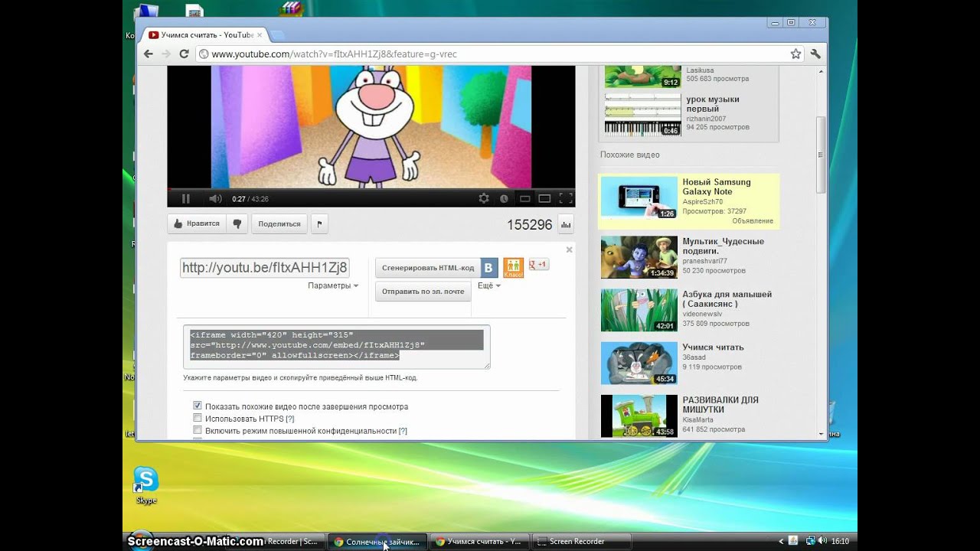This screenshot has width=980, height=551.
Task: Click the 155296 view count
Action: pyautogui.click(x=529, y=224)
